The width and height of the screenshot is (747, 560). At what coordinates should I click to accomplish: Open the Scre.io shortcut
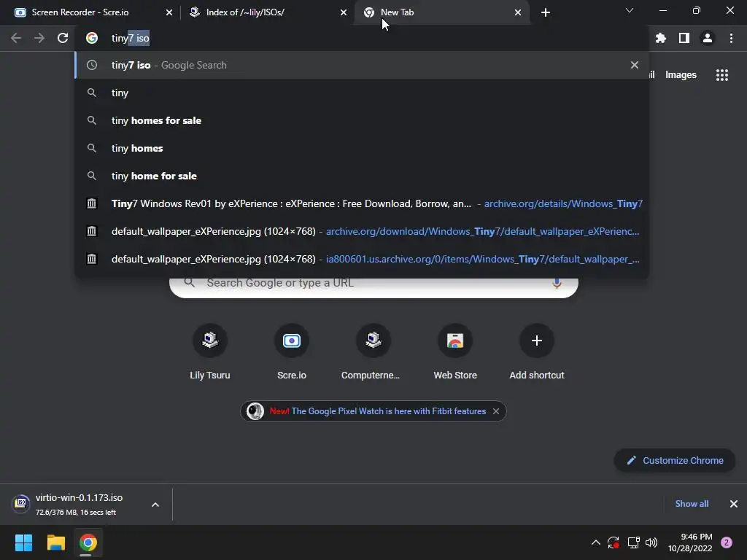(292, 352)
